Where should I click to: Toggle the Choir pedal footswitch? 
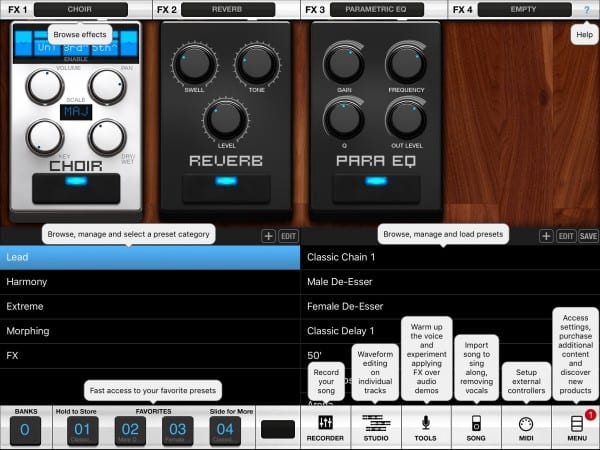pyautogui.click(x=75, y=188)
